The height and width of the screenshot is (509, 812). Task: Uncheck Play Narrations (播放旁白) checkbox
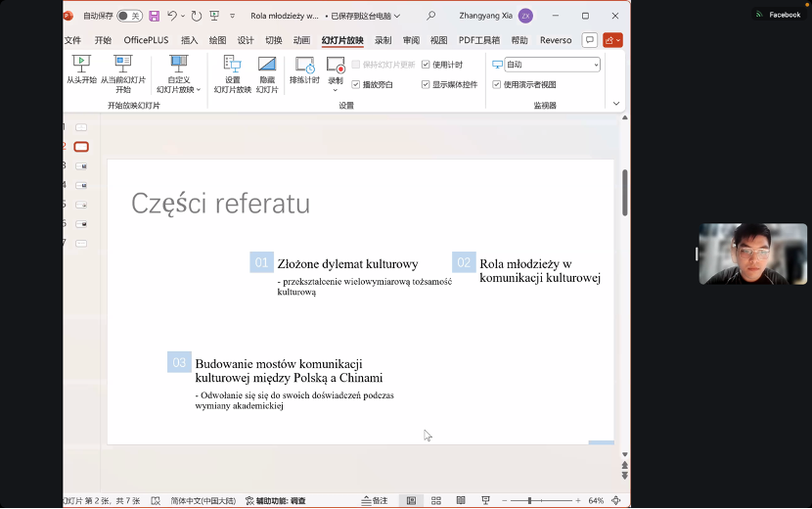tap(356, 85)
